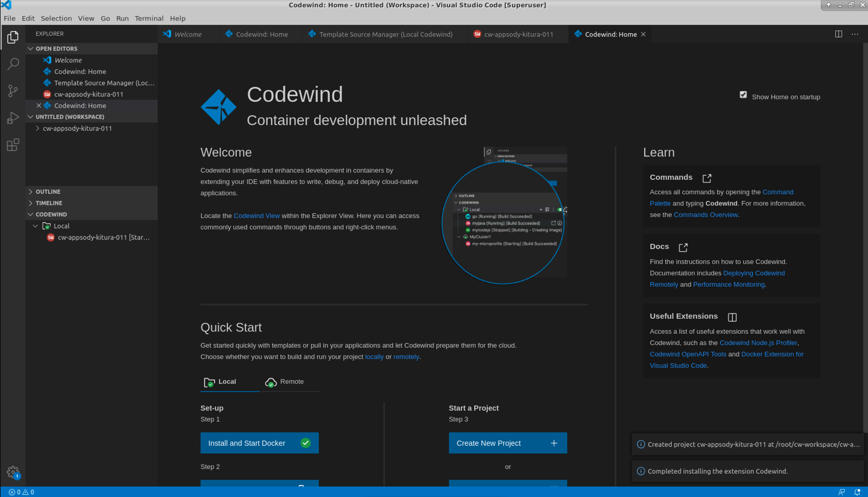The image size is (868, 497).
Task: Click the external link icon beside Commands
Action: point(707,178)
